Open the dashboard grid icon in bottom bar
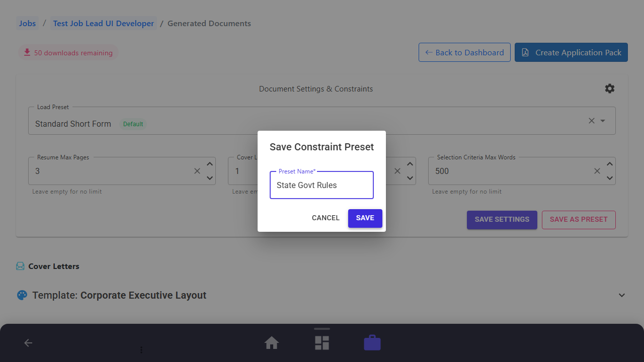 [322, 343]
